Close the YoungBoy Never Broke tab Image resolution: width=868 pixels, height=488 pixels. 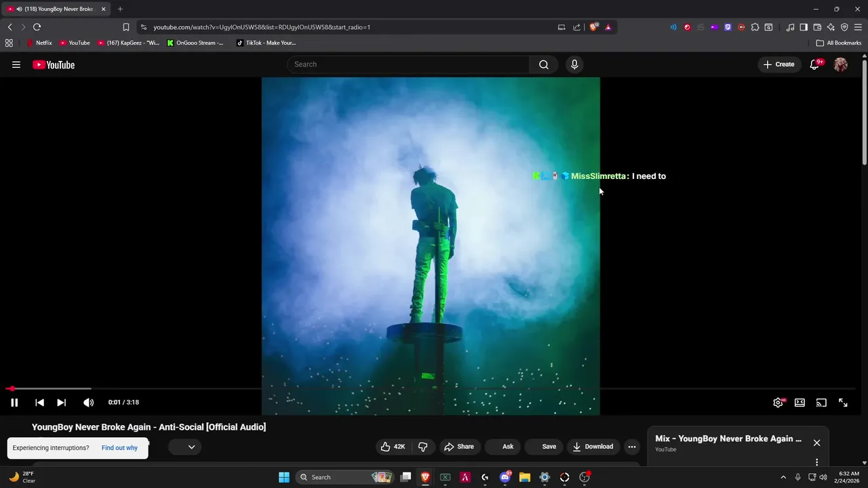104,9
